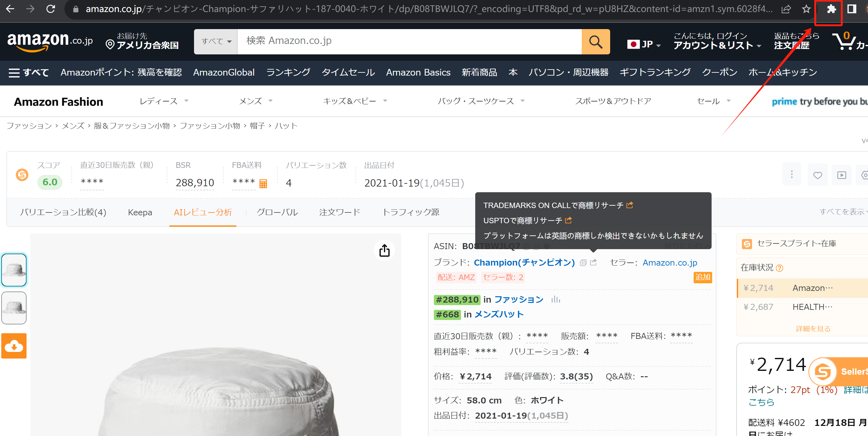This screenshot has width=868, height=436.
Task: Expand the JP language selector
Action: (644, 44)
